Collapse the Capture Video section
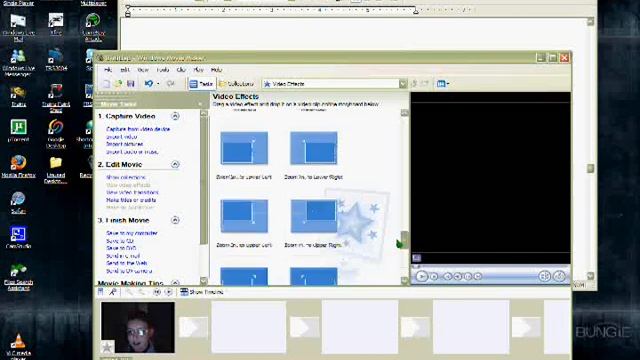Viewport: 640px width, 360px height. 175,116
